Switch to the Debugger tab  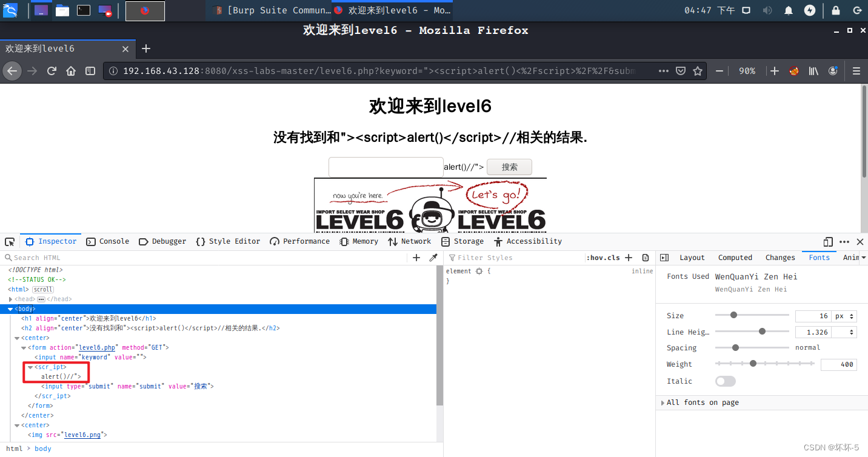(x=162, y=241)
